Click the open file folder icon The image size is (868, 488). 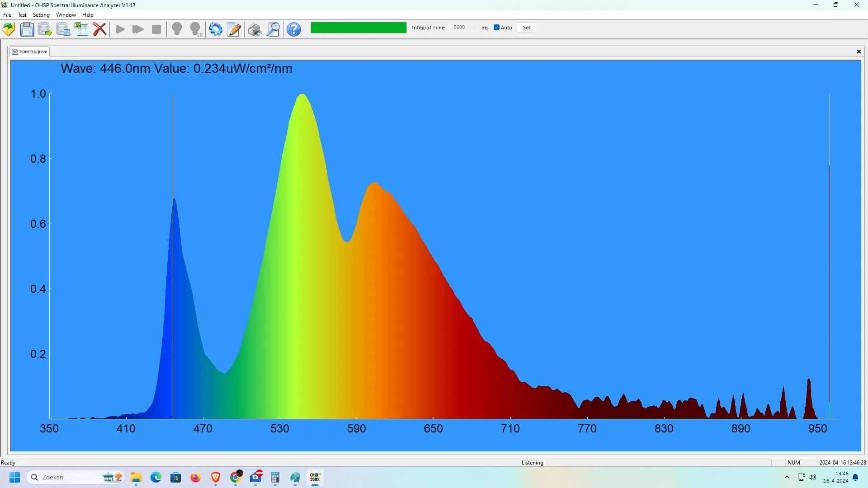9,29
